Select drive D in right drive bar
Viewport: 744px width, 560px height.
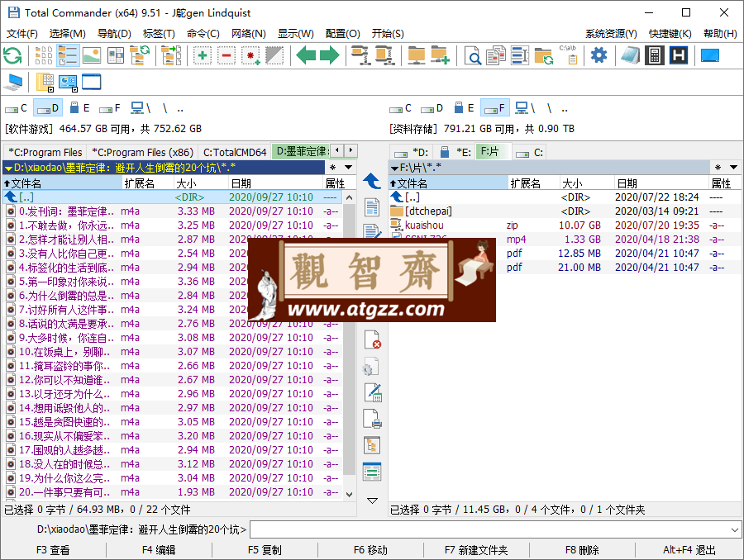point(432,108)
